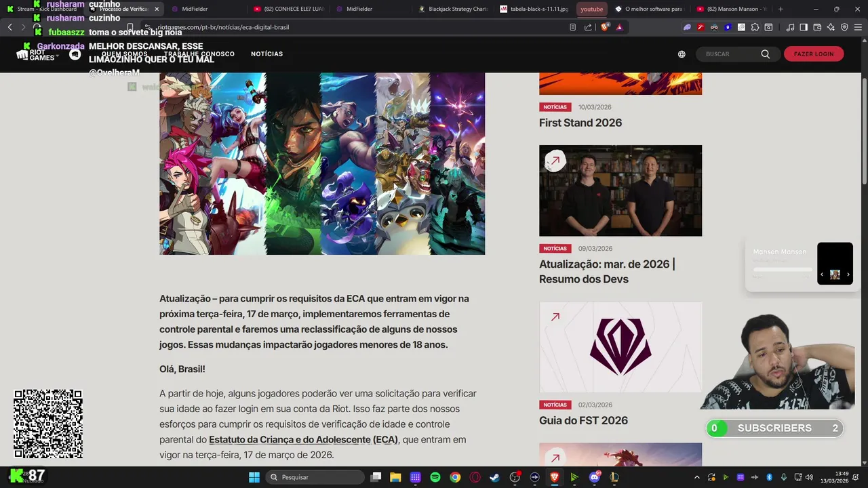Switch to the CONHECE ELE? YouTube tab

click(288, 9)
